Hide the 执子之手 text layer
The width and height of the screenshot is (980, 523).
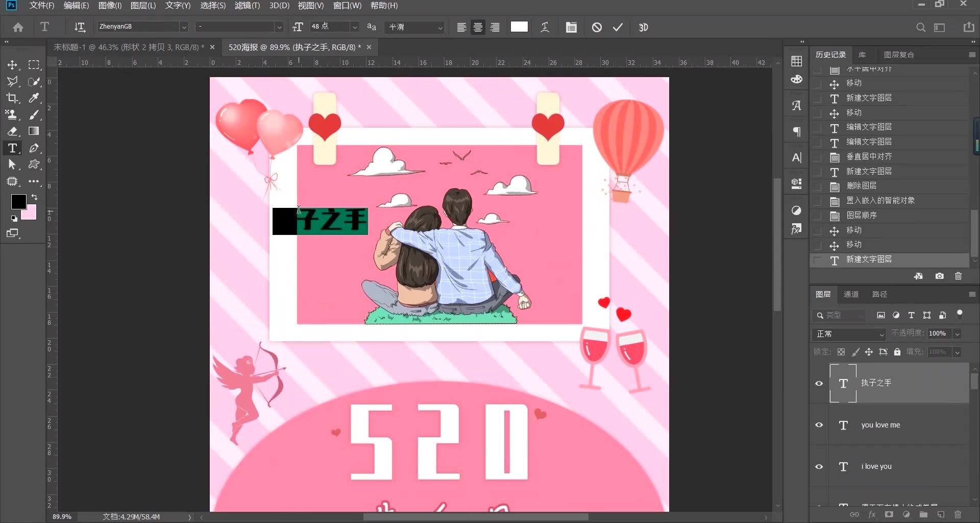coord(819,384)
